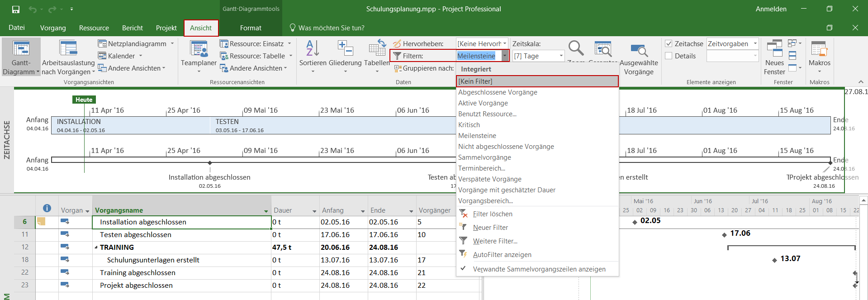Click the Neues Fenster icon

pyautogui.click(x=774, y=49)
